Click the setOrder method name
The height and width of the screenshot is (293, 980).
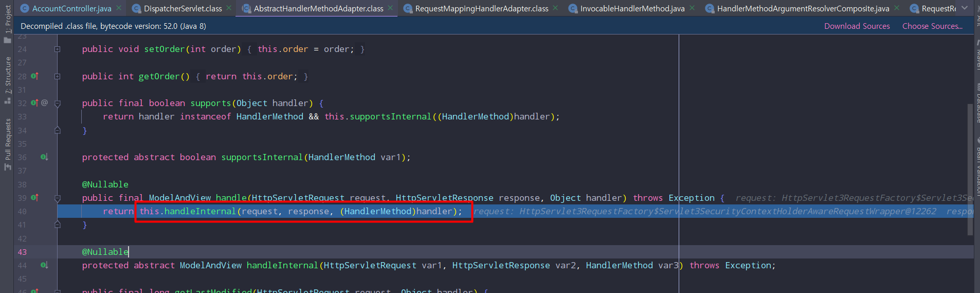point(165,49)
